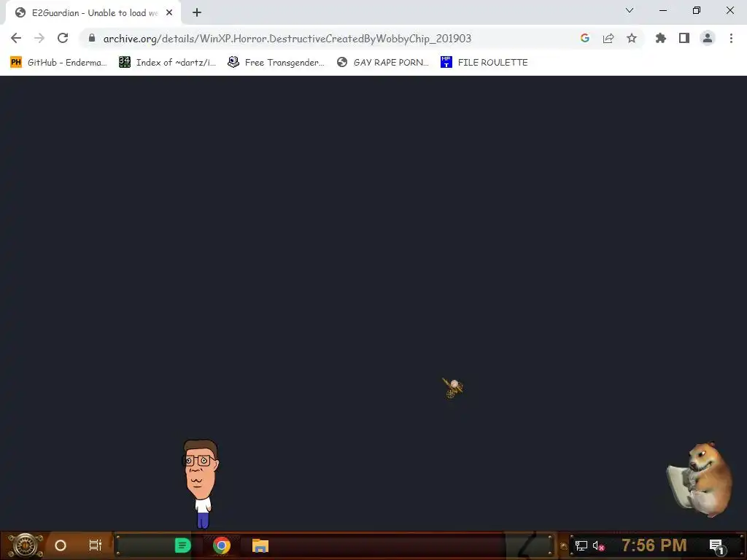The image size is (747, 560).
Task: Open the FILE ROULETTE bookmark
Action: coord(484,63)
